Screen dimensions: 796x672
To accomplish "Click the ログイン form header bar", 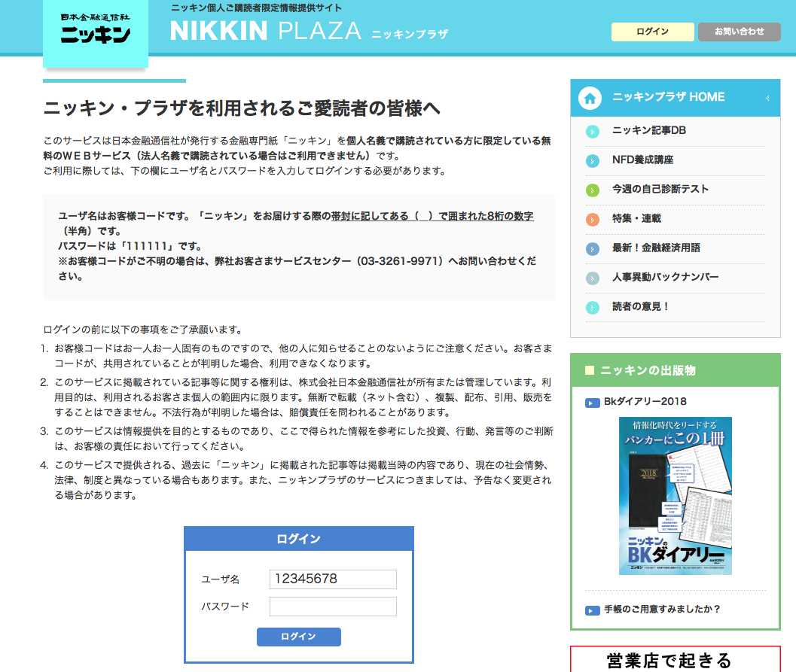I will click(298, 539).
